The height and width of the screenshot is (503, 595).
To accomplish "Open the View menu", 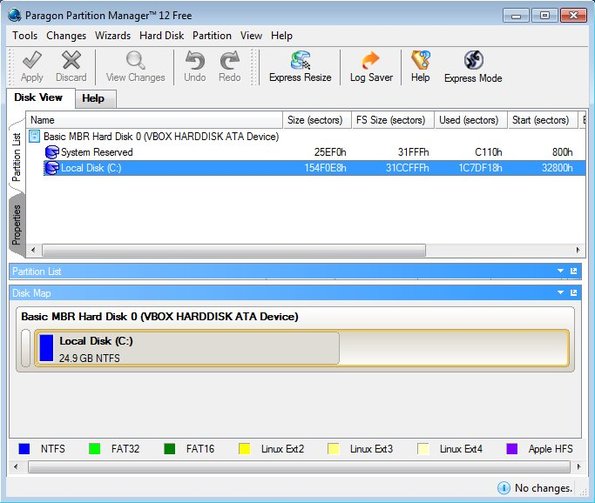I will pos(251,35).
